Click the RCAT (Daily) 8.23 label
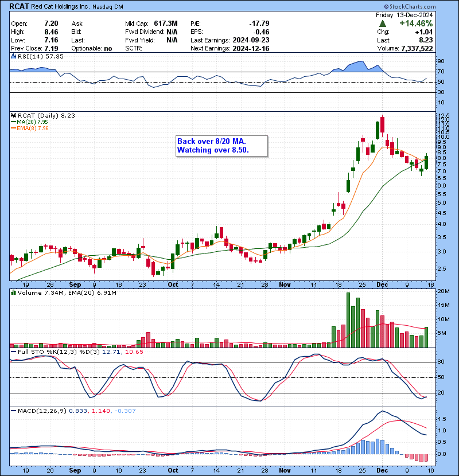Screen dimensions: 459x476 coord(46,116)
